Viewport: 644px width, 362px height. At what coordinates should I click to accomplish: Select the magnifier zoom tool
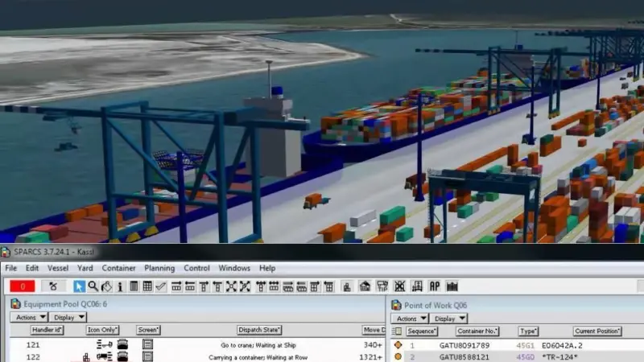[x=93, y=286]
